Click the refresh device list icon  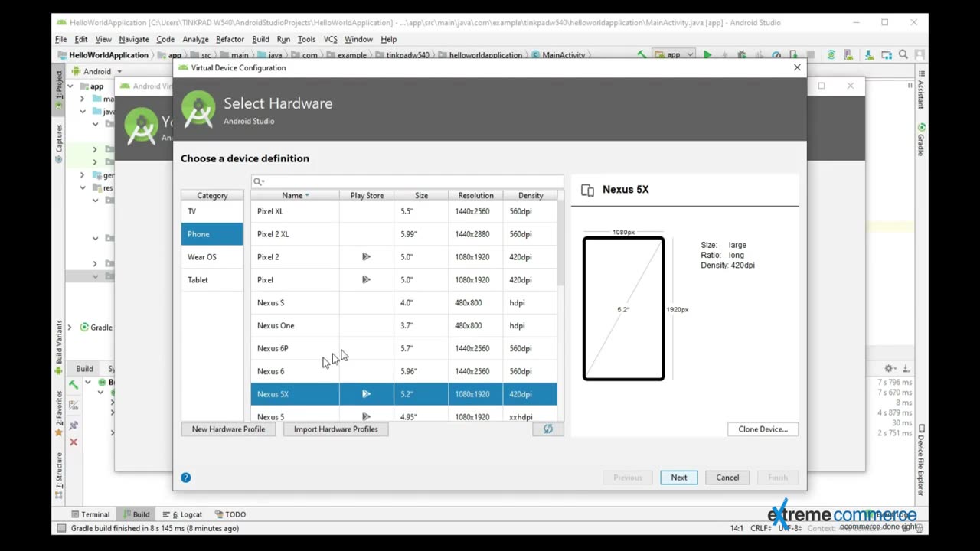click(x=548, y=429)
